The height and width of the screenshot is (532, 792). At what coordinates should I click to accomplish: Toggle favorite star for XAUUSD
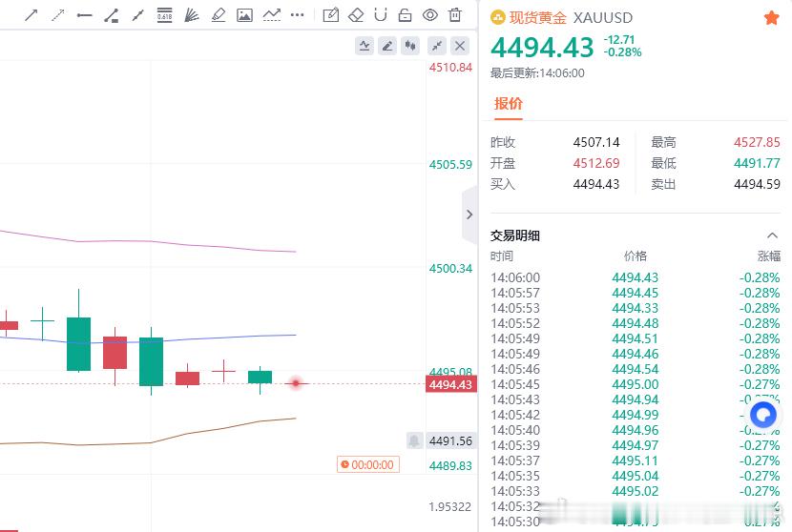771,18
